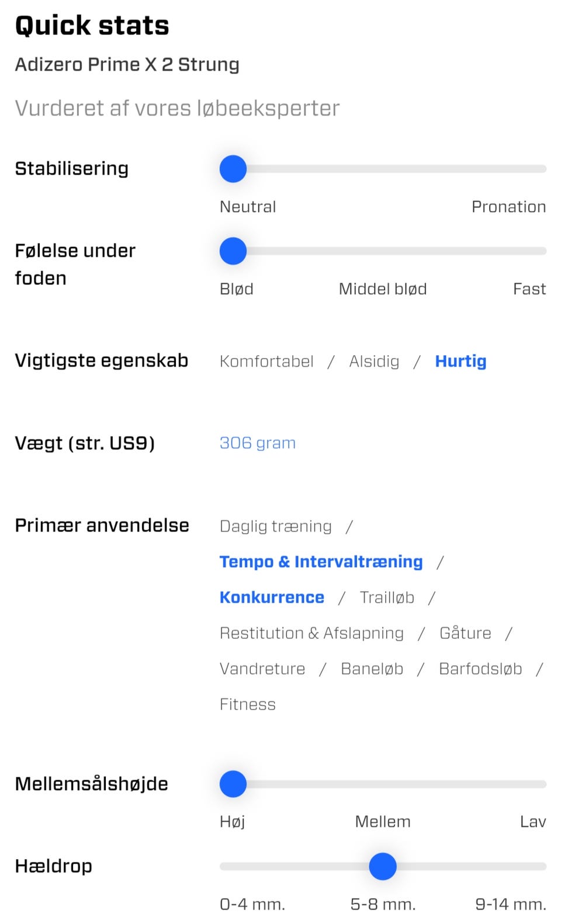Image resolution: width=561 pixels, height=924 pixels.
Task: Select Restitution & Afslapning
Action: tap(311, 633)
